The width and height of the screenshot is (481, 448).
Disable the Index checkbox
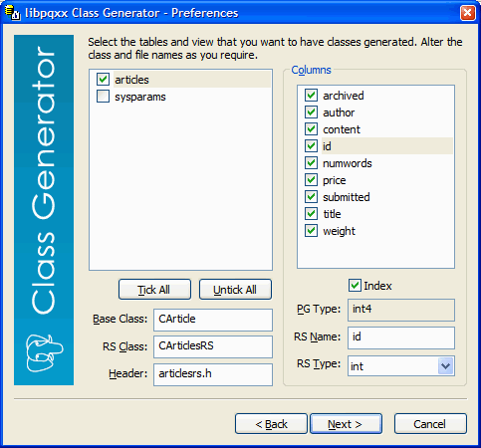point(355,286)
